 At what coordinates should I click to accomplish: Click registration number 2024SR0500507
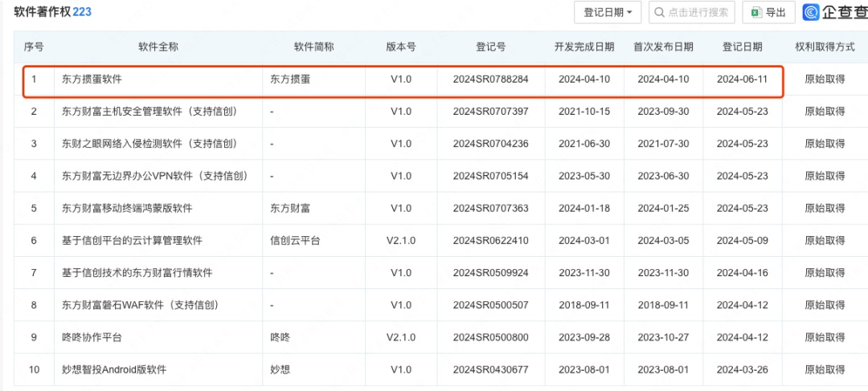(x=490, y=305)
